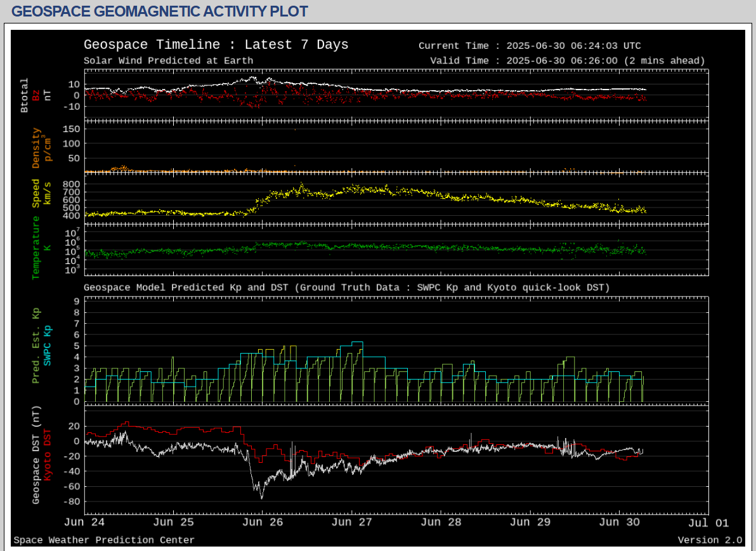Click the Jun 24 date marker
The width and height of the screenshot is (756, 551).
tap(84, 523)
